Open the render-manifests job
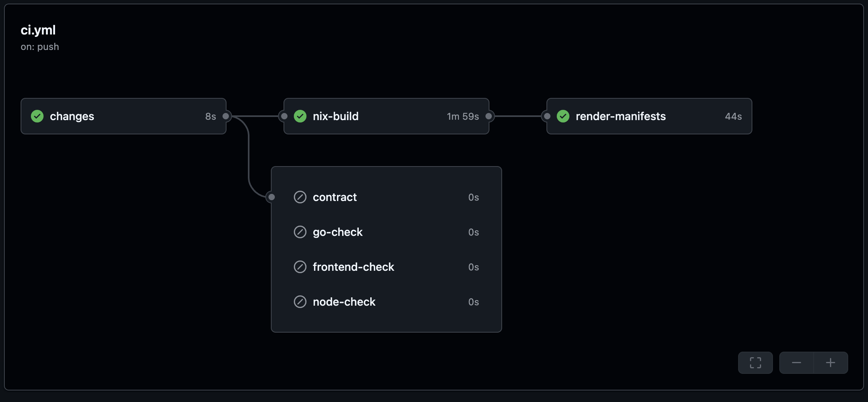This screenshot has height=402, width=868. [x=621, y=116]
